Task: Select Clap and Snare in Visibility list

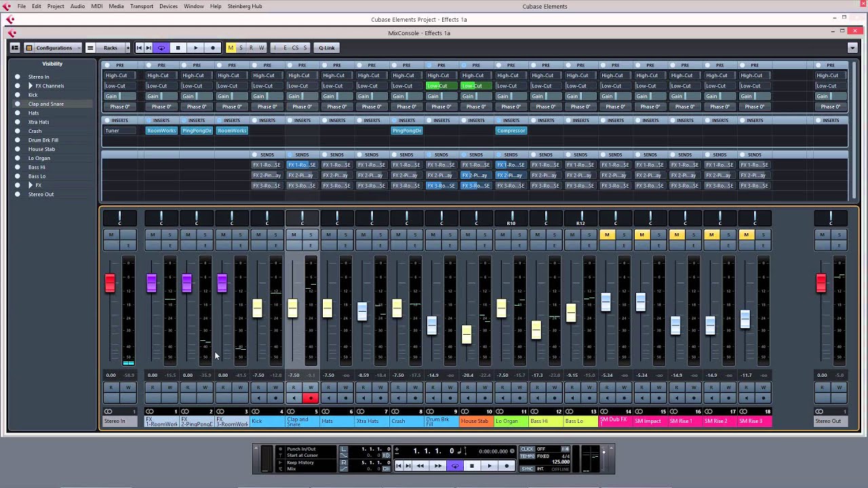Action: point(46,104)
